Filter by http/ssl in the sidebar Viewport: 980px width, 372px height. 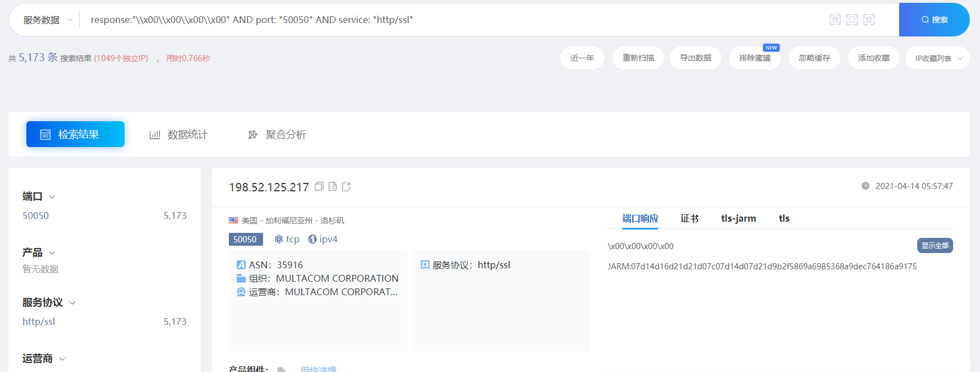point(39,322)
